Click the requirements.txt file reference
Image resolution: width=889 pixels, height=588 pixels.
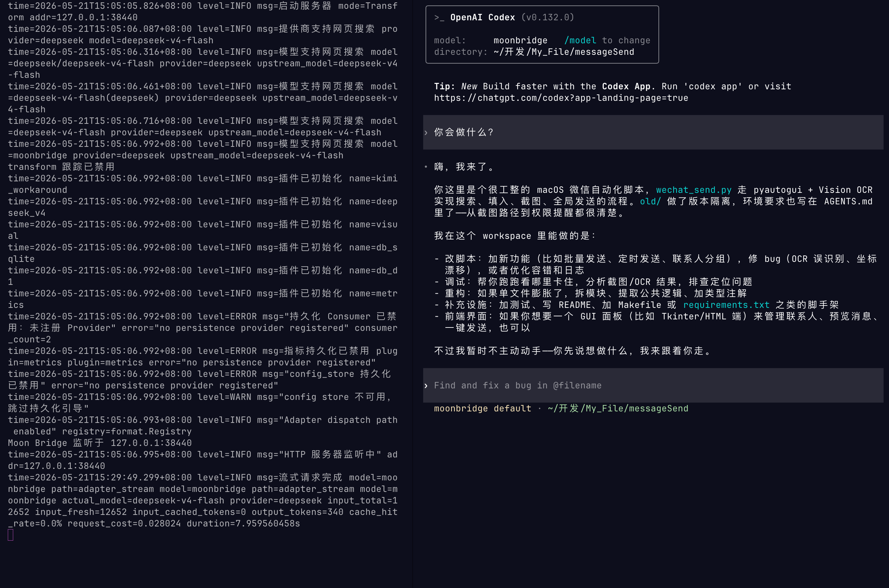726,305
